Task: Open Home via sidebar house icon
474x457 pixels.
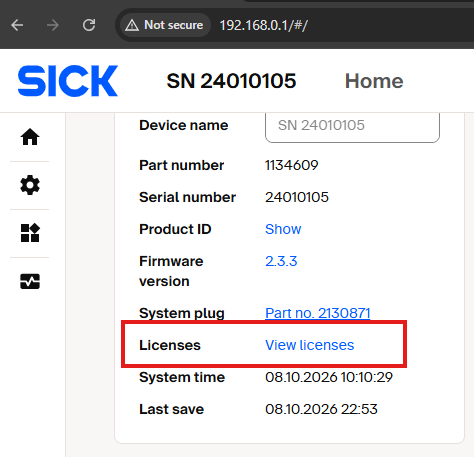Action: coord(30,137)
